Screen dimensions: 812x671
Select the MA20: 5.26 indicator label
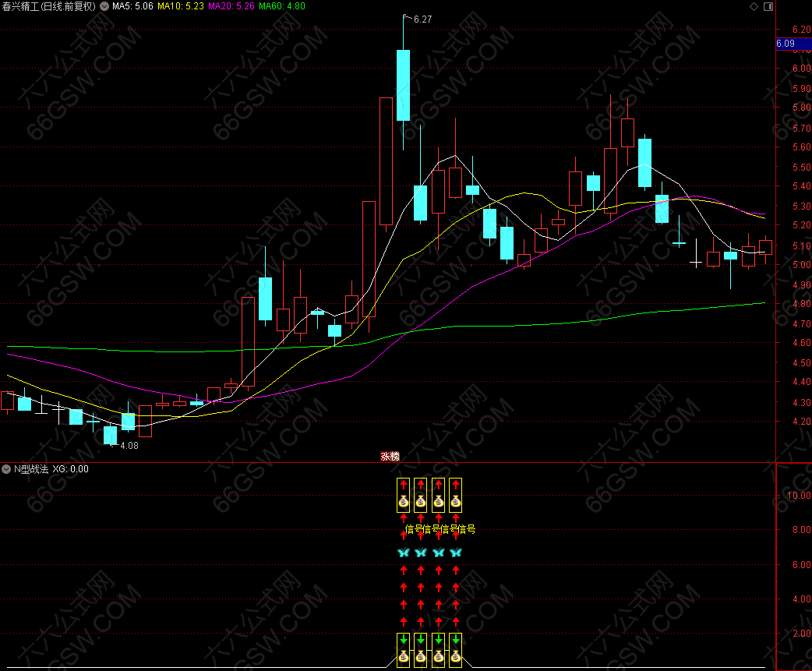(x=231, y=6)
